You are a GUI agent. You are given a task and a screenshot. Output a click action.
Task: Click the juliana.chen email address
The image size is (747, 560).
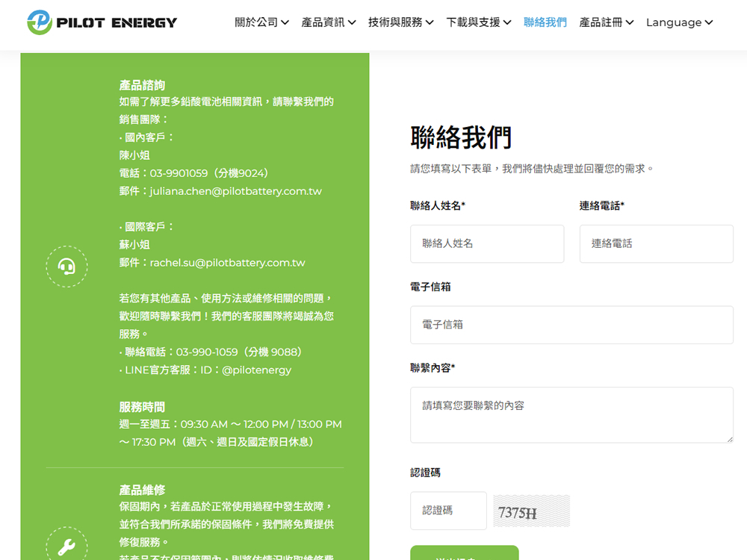(235, 191)
